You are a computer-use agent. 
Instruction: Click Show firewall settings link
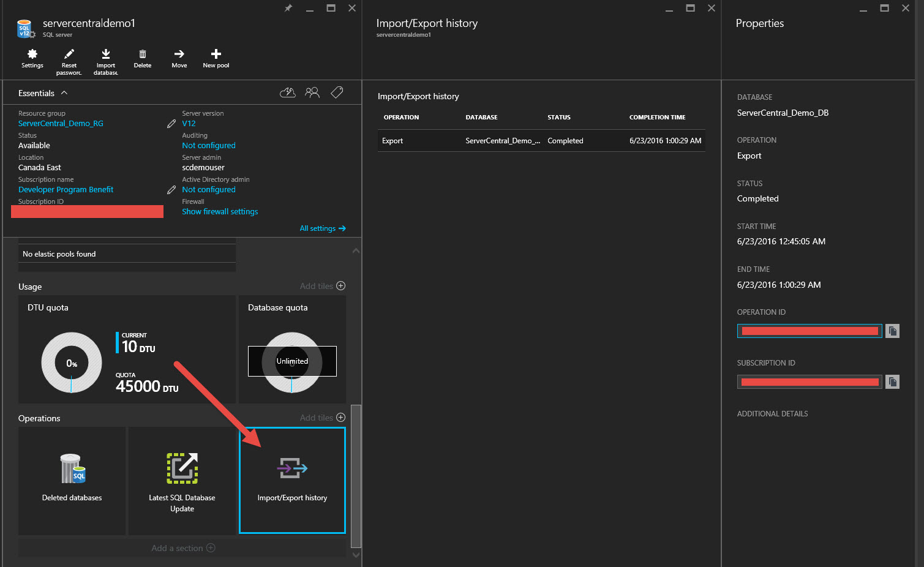click(220, 212)
